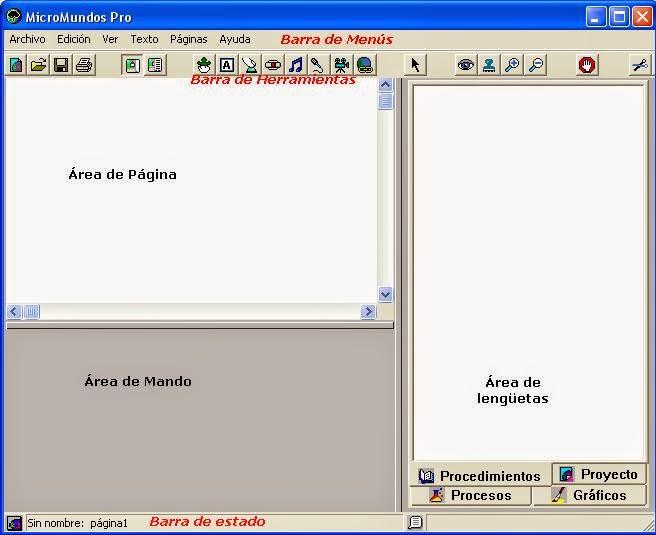Select the arrow pointer tool

(415, 65)
